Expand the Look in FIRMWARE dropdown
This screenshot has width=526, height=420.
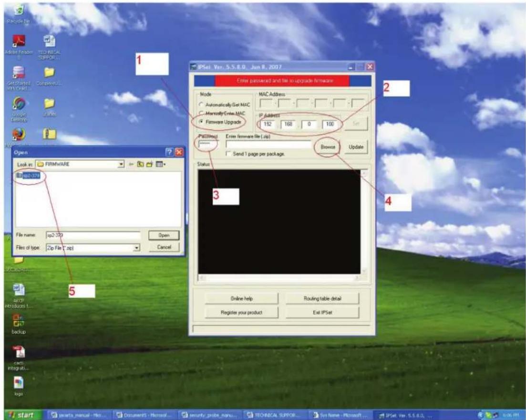point(121,164)
